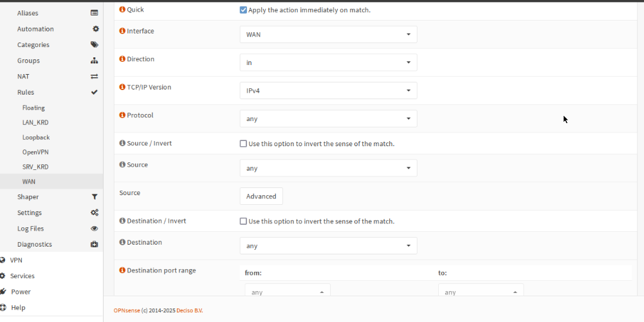644x322 pixels.
Task: Open Floating rules in sidebar
Action: 33,108
